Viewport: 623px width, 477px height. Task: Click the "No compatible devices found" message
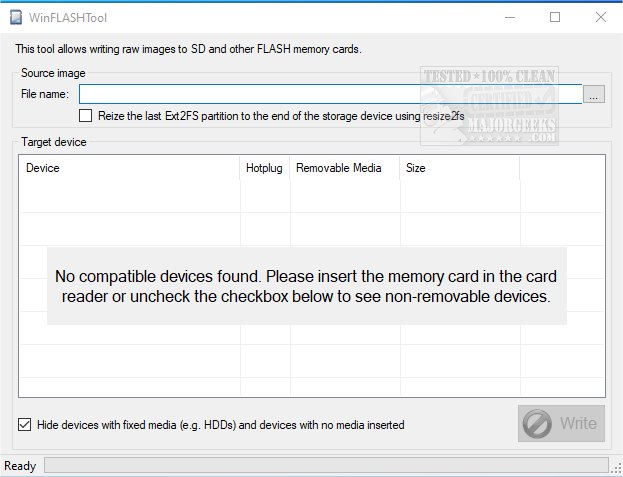point(306,286)
